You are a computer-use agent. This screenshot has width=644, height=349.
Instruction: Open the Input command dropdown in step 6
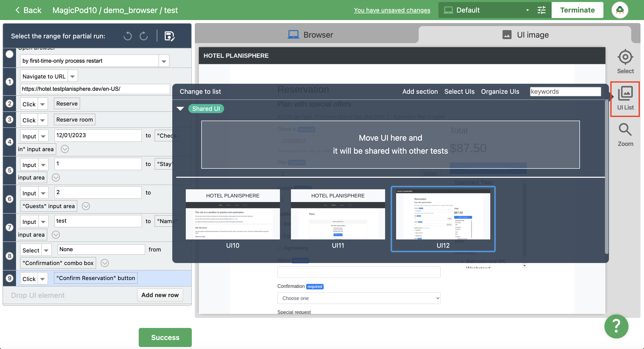pos(43,193)
